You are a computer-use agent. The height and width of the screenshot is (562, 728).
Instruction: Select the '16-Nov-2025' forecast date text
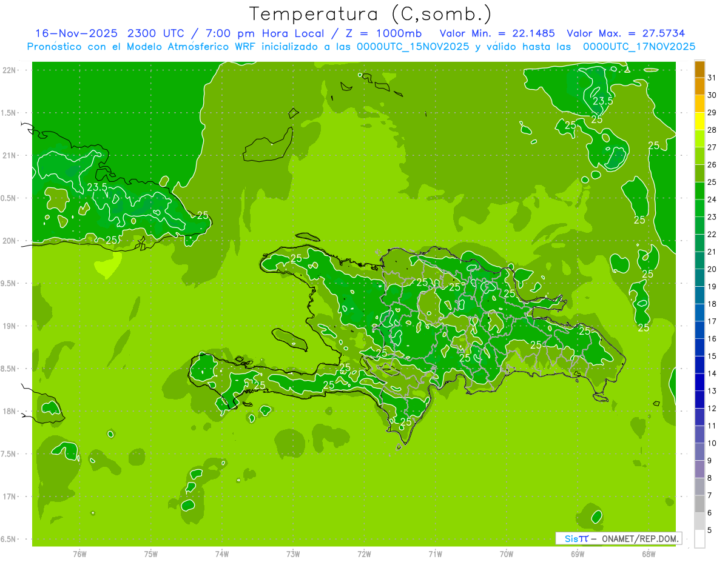tap(77, 33)
